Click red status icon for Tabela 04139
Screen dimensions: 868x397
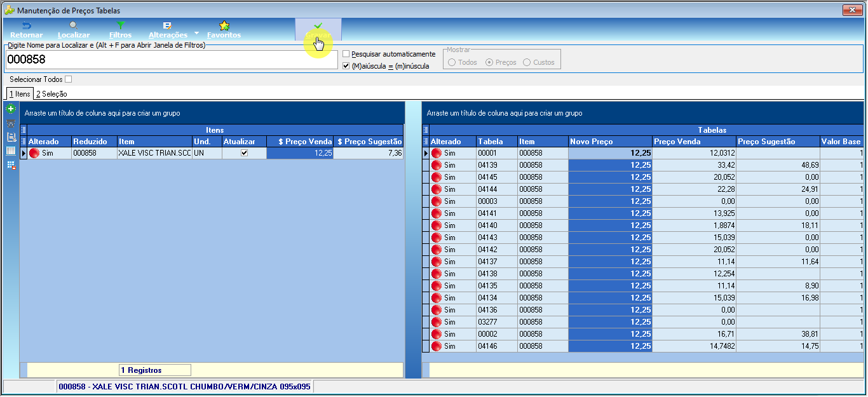(437, 165)
